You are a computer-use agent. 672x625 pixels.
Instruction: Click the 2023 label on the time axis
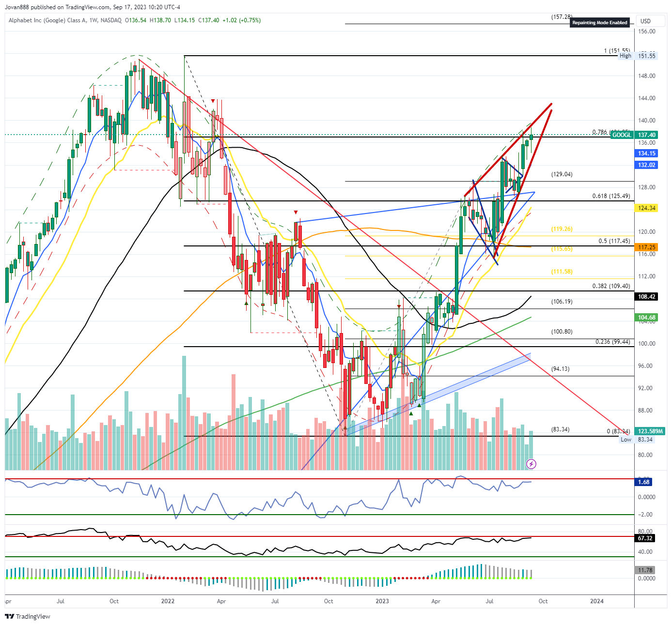tap(382, 601)
